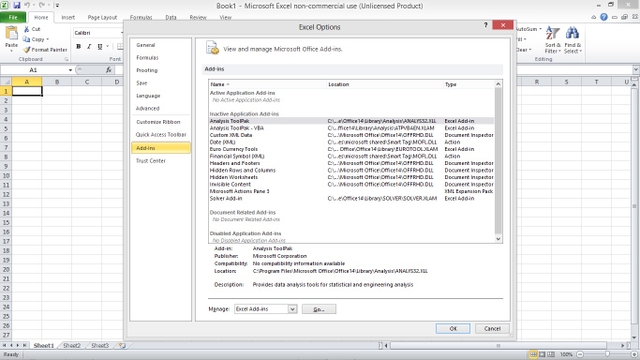Select Hidden Worksheets add-in row
The width and height of the screenshot is (640, 360).
351,177
